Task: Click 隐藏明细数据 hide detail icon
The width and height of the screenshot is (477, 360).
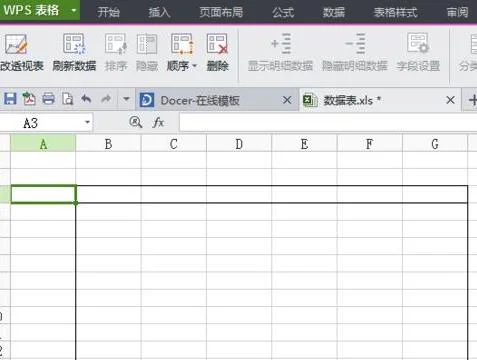Action: coord(355,43)
